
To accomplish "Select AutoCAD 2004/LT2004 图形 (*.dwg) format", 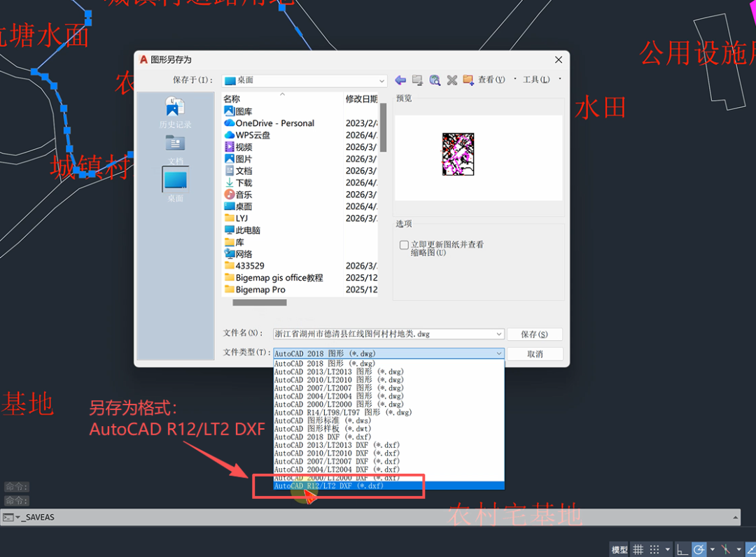I will (388, 396).
